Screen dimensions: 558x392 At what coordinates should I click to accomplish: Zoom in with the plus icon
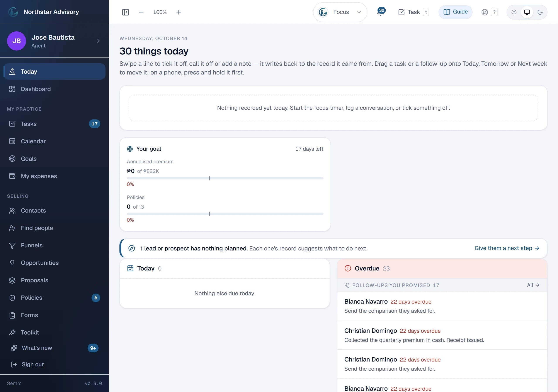coord(179,12)
